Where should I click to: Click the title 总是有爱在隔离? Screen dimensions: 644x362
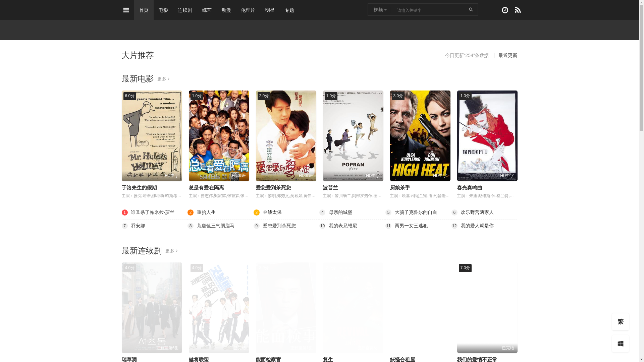206,188
